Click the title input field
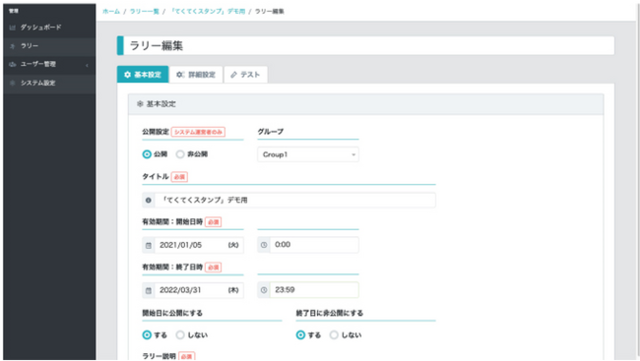This screenshot has width=640, height=361. (x=295, y=200)
